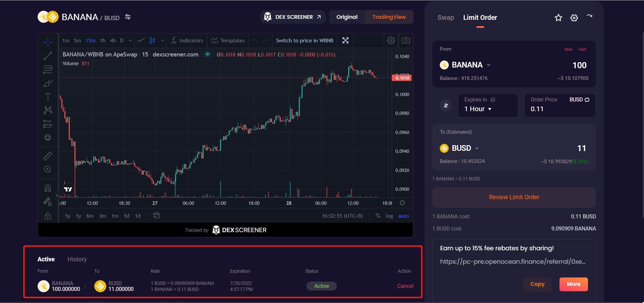Set amount to Half balance
The height and width of the screenshot is (303, 644).
pos(582,49)
